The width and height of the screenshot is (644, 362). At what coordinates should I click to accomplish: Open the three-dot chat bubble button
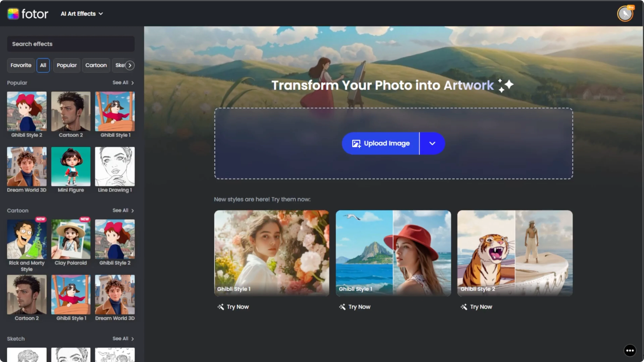coord(630,350)
